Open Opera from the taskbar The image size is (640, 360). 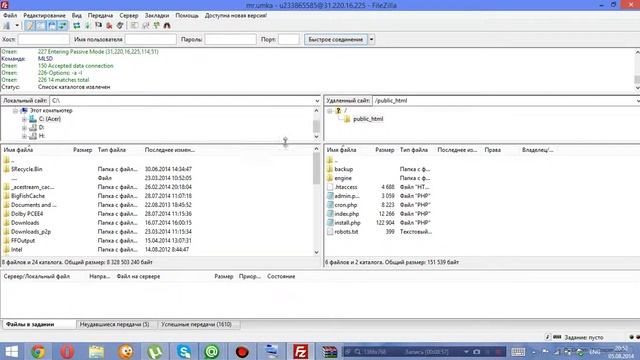tap(67, 351)
